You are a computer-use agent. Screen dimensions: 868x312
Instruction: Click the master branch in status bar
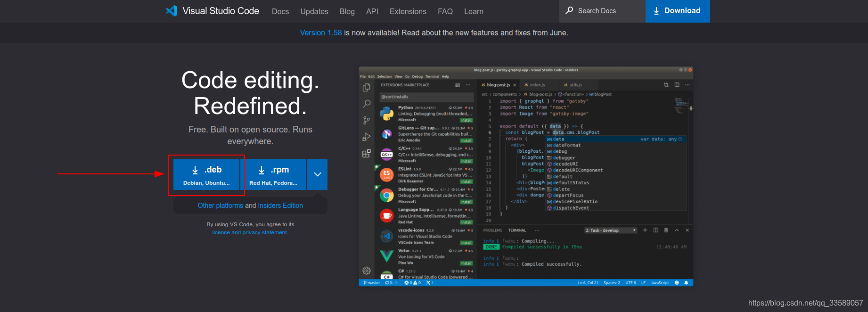(x=372, y=283)
